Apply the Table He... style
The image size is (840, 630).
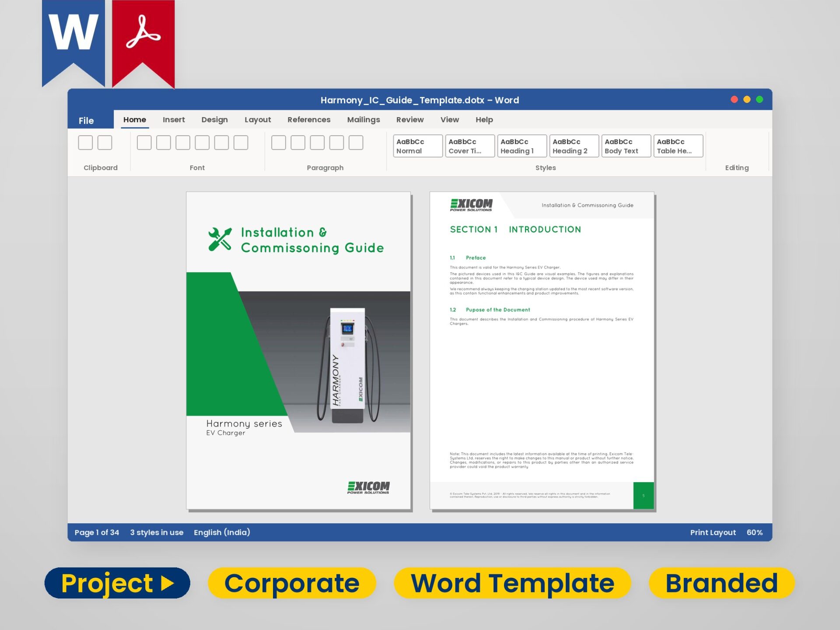pyautogui.click(x=678, y=146)
